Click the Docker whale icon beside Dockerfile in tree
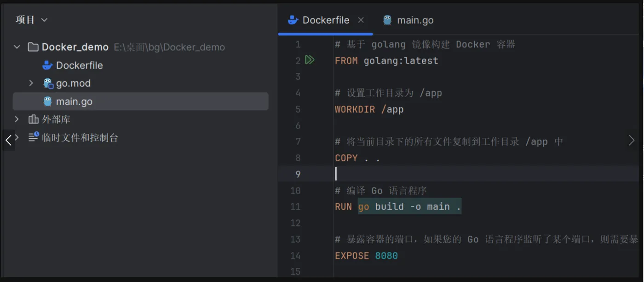This screenshot has width=644, height=282. coord(47,65)
